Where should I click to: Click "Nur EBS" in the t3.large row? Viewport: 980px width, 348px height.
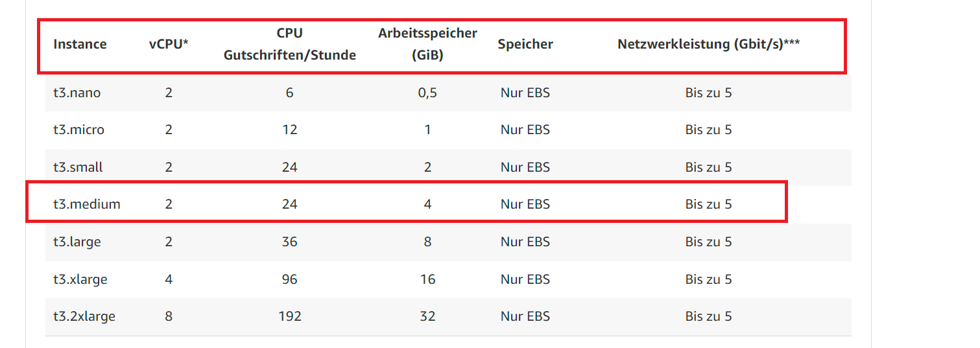click(525, 242)
